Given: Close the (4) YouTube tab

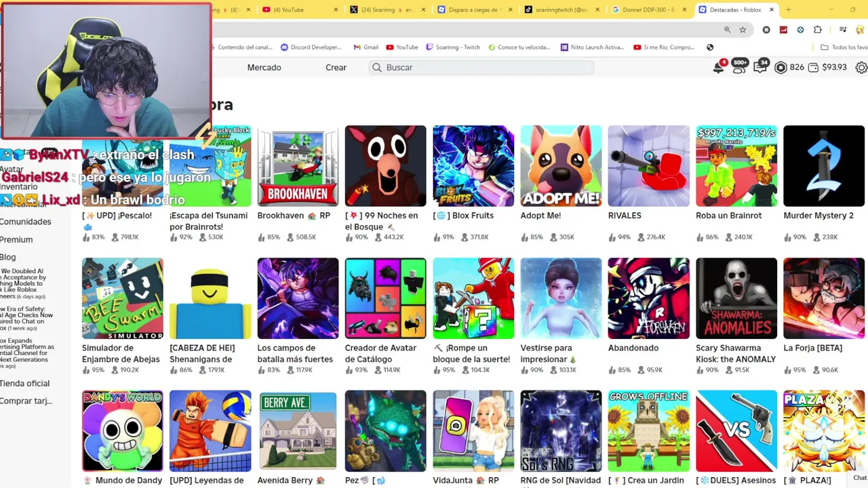Looking at the screenshot, I should pyautogui.click(x=336, y=9).
